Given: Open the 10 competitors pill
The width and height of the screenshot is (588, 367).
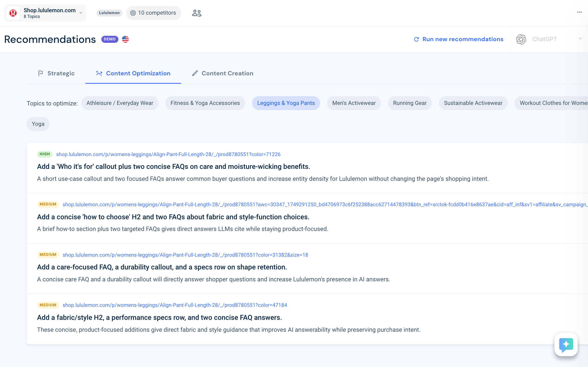Looking at the screenshot, I should (153, 13).
